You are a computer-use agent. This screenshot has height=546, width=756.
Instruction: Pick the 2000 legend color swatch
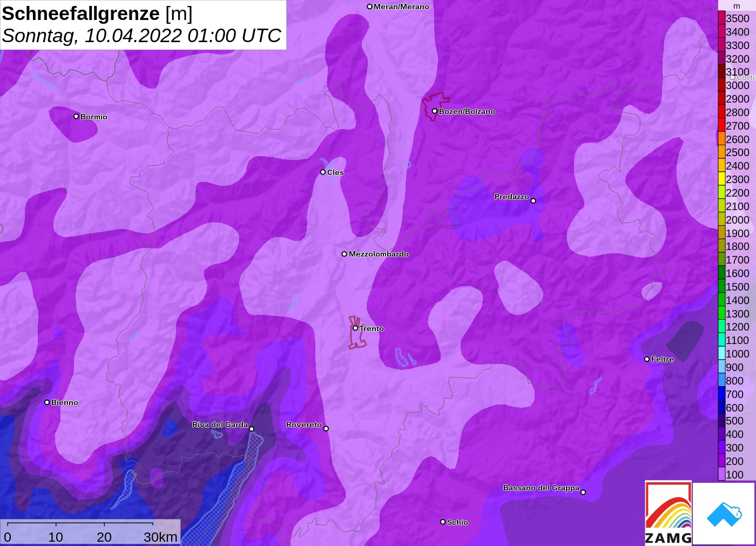point(721,219)
